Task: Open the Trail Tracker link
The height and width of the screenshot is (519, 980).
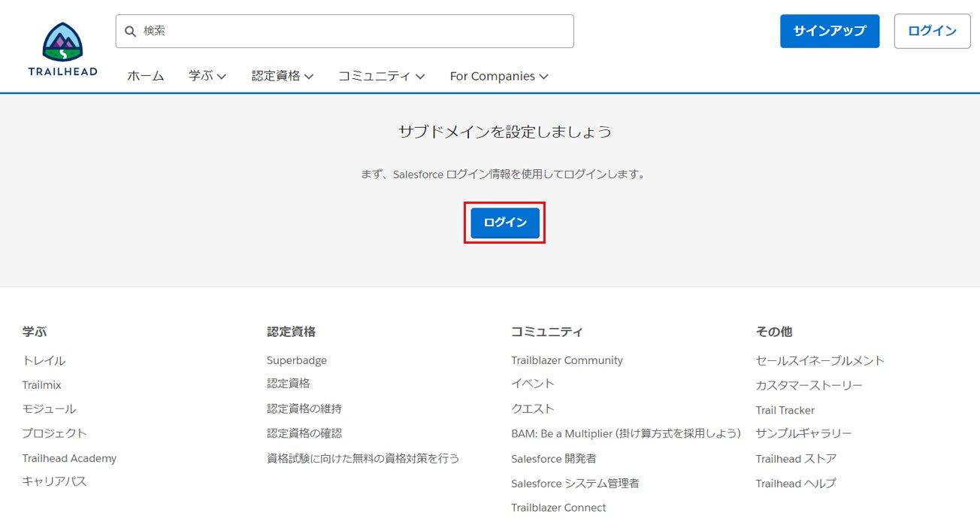Action: 785,410
